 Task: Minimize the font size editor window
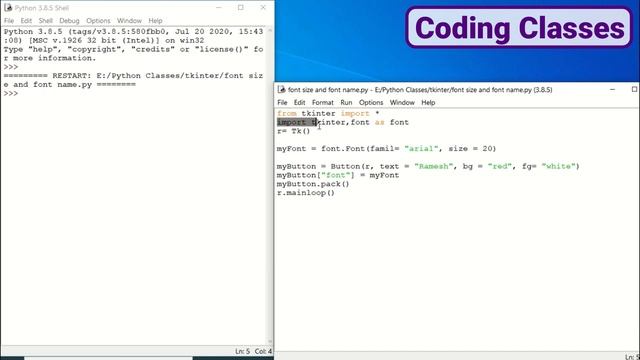coord(612,89)
